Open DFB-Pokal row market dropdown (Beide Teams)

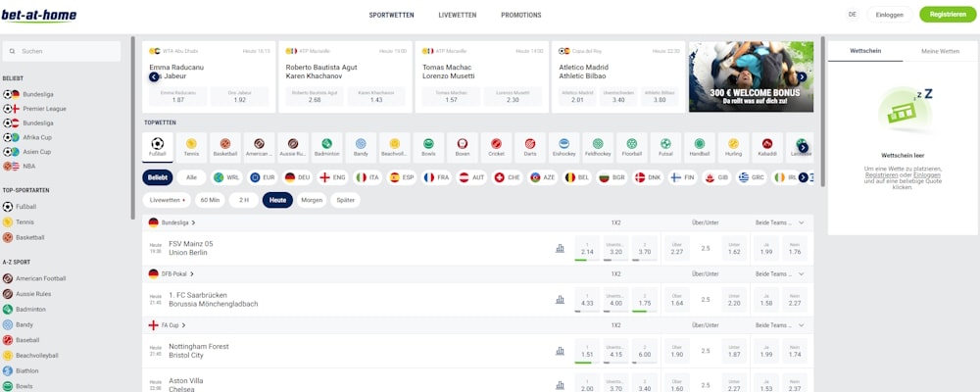click(x=802, y=273)
